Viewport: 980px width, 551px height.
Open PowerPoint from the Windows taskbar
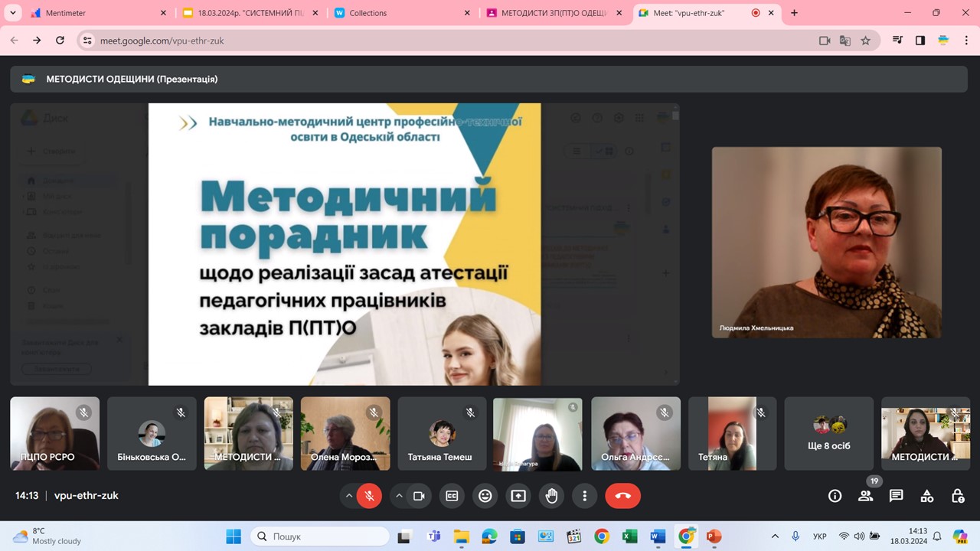pyautogui.click(x=714, y=536)
